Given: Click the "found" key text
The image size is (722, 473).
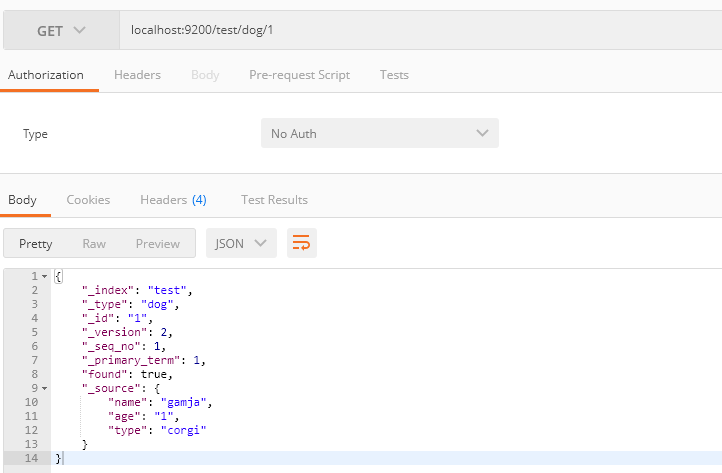Looking at the screenshot, I should click(x=105, y=374).
